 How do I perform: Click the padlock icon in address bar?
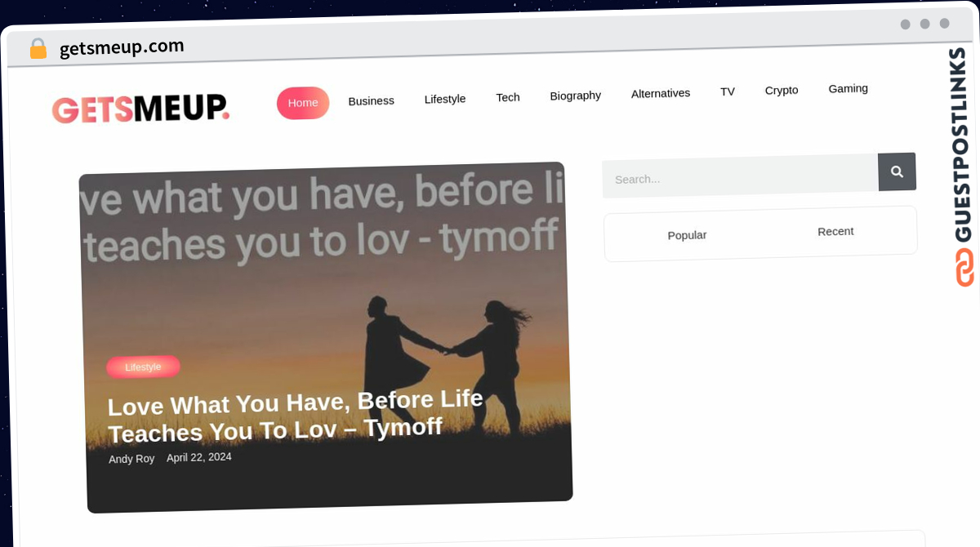point(38,49)
